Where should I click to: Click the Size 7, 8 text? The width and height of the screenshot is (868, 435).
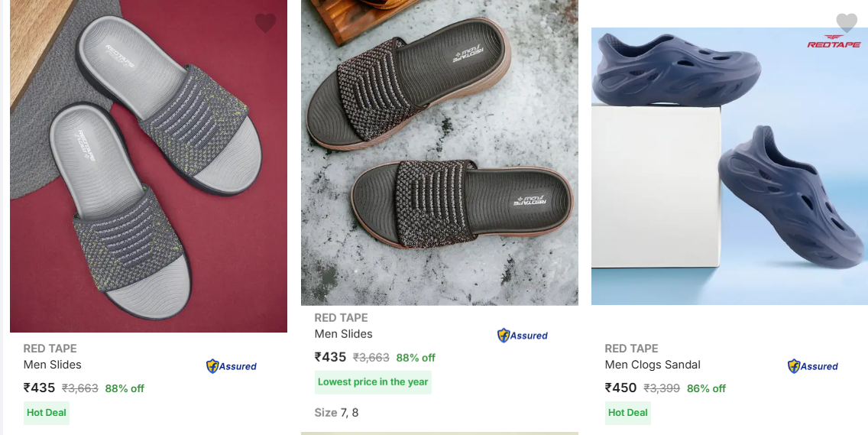click(x=336, y=413)
